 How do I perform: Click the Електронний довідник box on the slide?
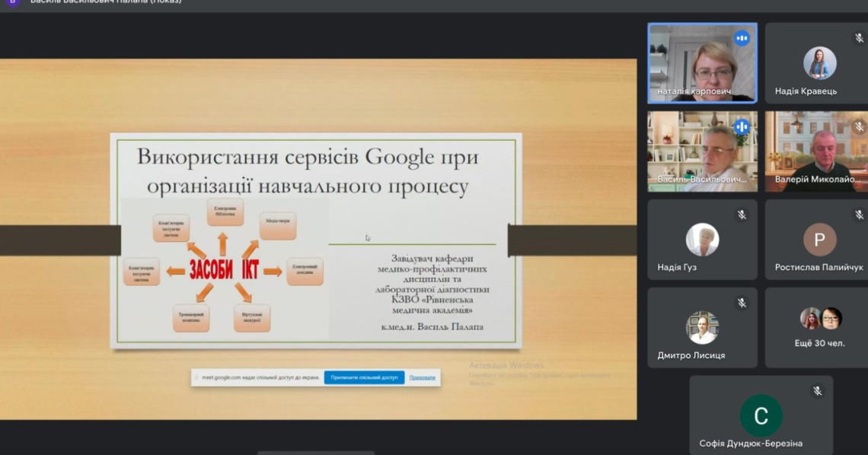coord(305,272)
